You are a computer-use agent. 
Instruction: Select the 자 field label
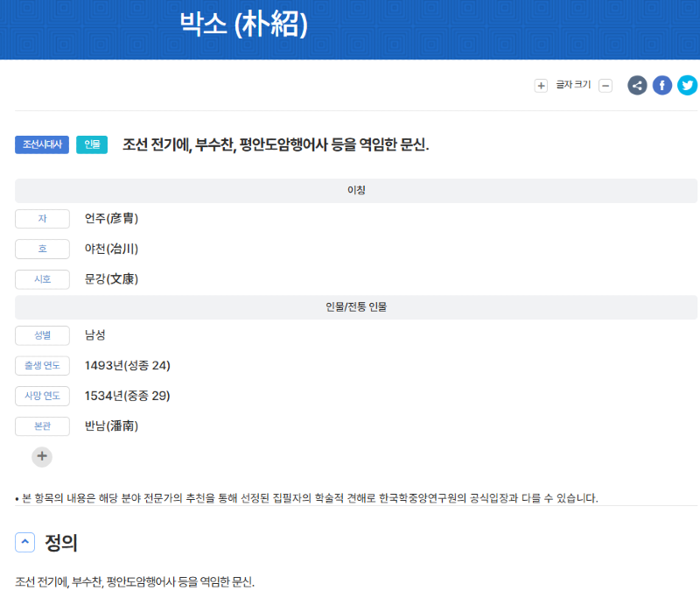tap(42, 219)
